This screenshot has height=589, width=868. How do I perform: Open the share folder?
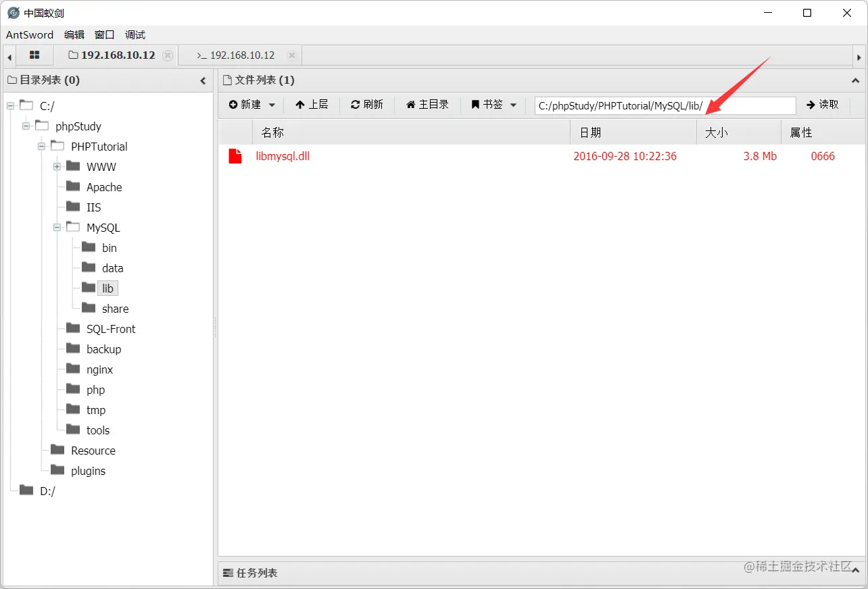pyautogui.click(x=116, y=309)
